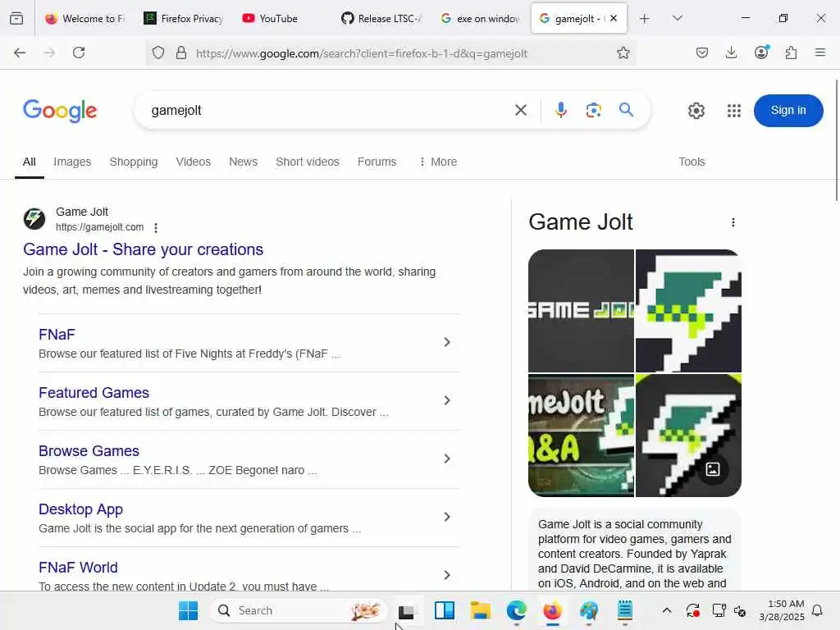Select the News search tab
Viewport: 840px width, 630px height.
[243, 162]
